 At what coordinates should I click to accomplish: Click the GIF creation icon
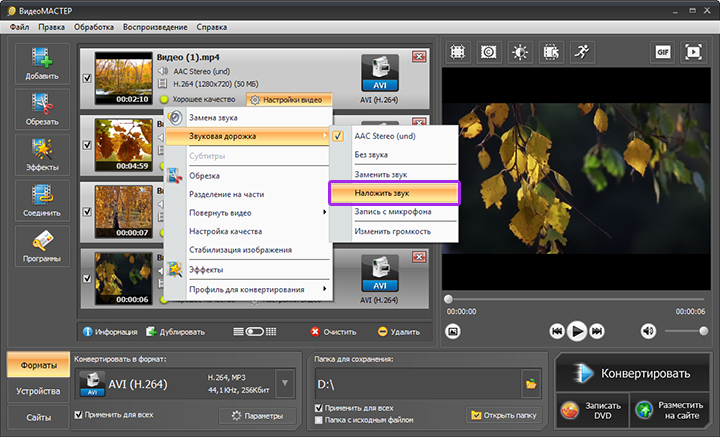point(662,51)
